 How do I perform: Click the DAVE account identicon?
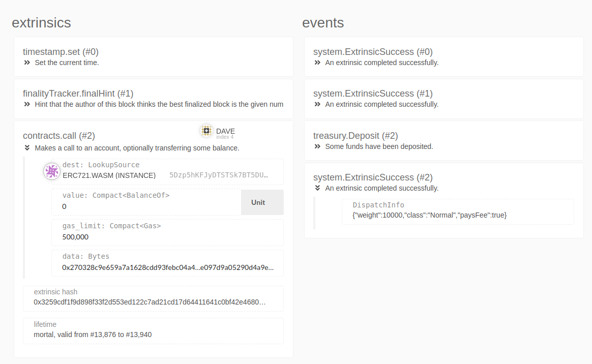(206, 131)
